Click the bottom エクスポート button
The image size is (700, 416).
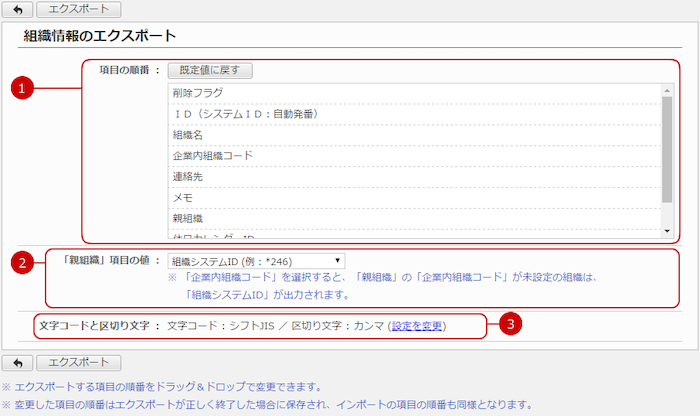[x=79, y=362]
